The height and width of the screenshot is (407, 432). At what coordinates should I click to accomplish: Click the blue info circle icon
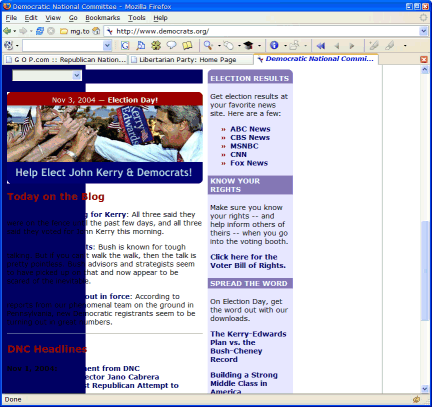(x=274, y=45)
